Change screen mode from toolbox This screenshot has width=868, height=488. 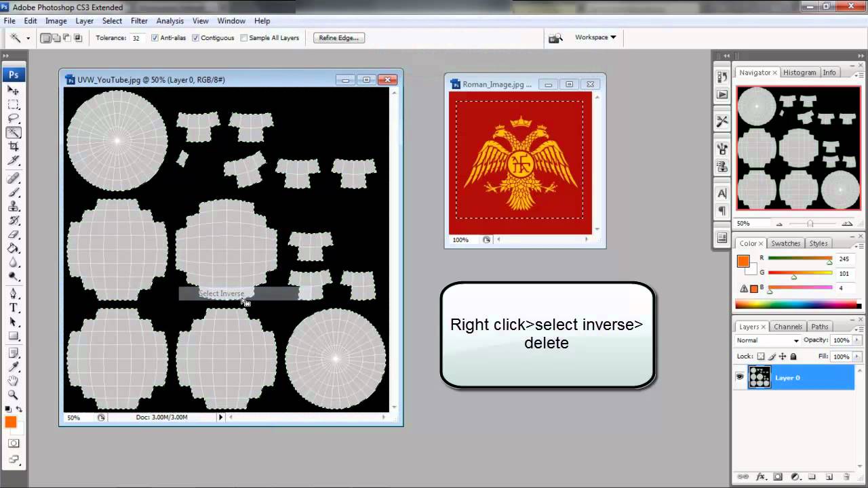click(14, 460)
